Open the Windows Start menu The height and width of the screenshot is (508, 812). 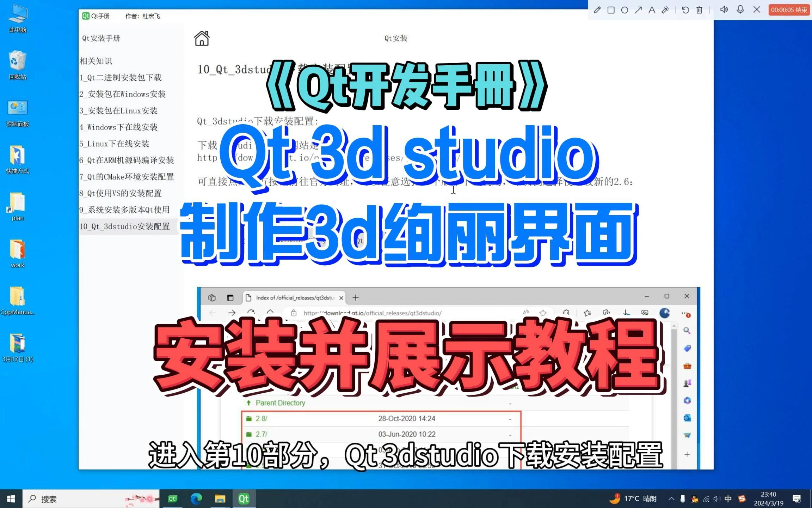pyautogui.click(x=11, y=499)
